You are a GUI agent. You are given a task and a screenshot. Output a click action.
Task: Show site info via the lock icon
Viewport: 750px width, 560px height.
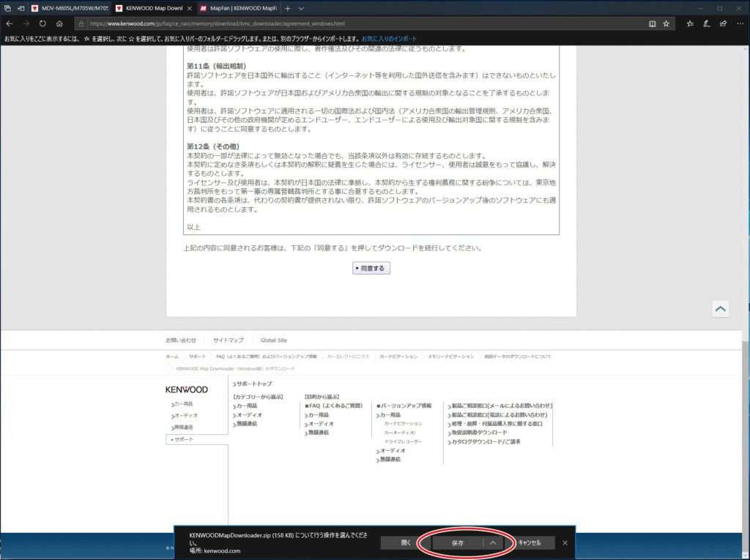coord(81,23)
